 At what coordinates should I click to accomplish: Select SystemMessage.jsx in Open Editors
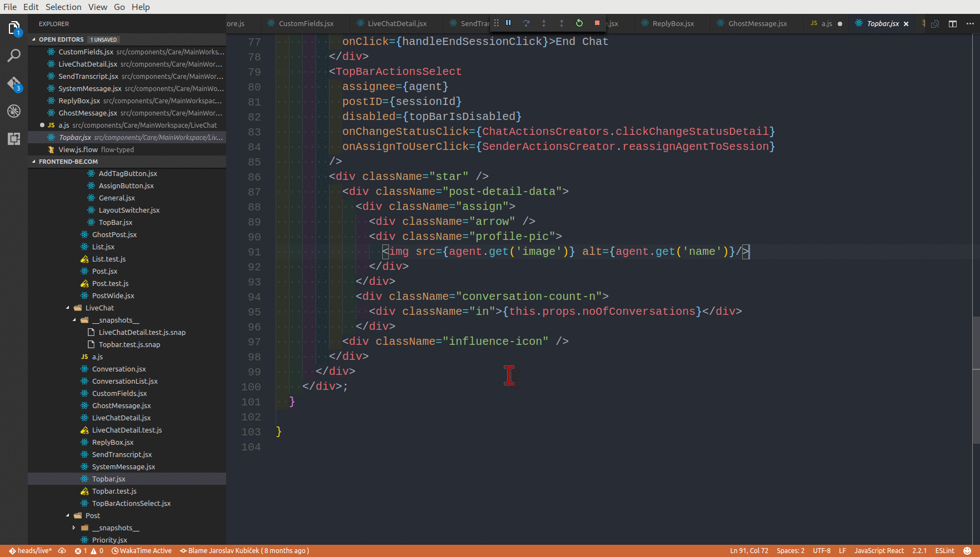pos(127,88)
